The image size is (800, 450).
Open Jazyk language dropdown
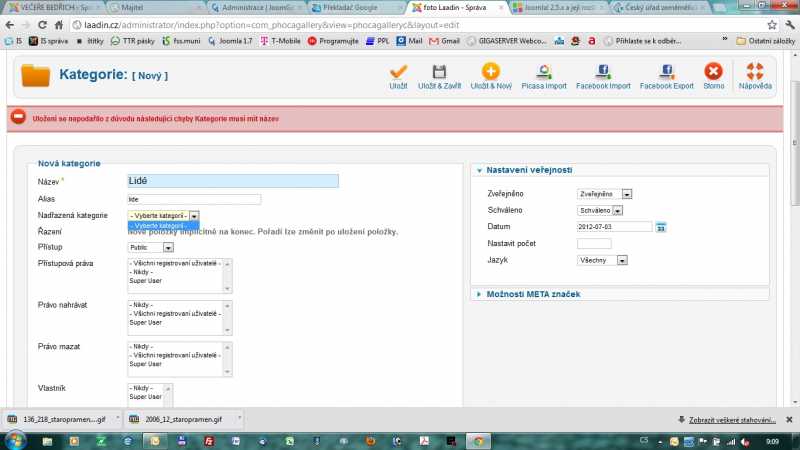[x=602, y=260]
